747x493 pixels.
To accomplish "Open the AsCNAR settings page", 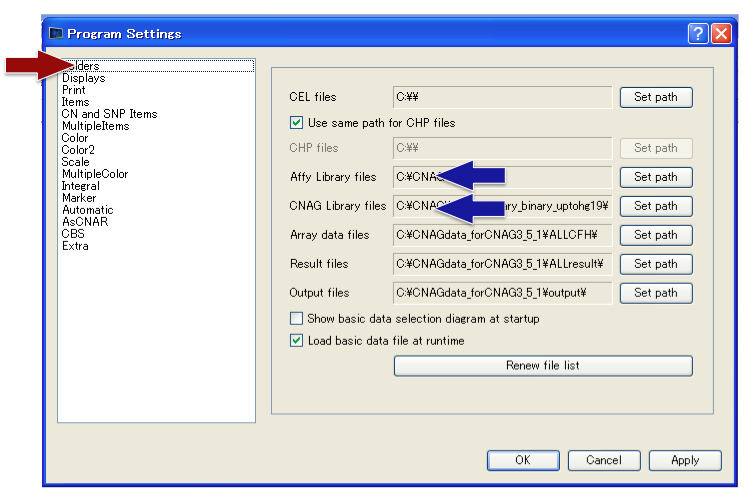I will (84, 222).
